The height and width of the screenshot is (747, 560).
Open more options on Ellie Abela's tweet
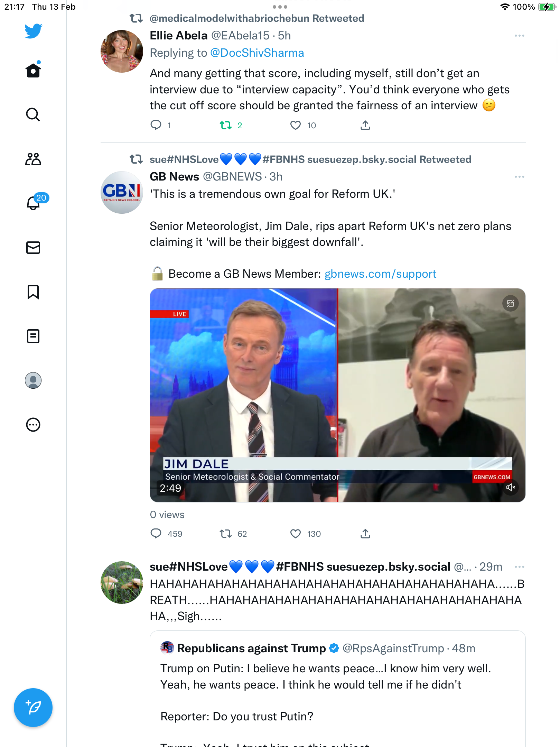coord(519,36)
